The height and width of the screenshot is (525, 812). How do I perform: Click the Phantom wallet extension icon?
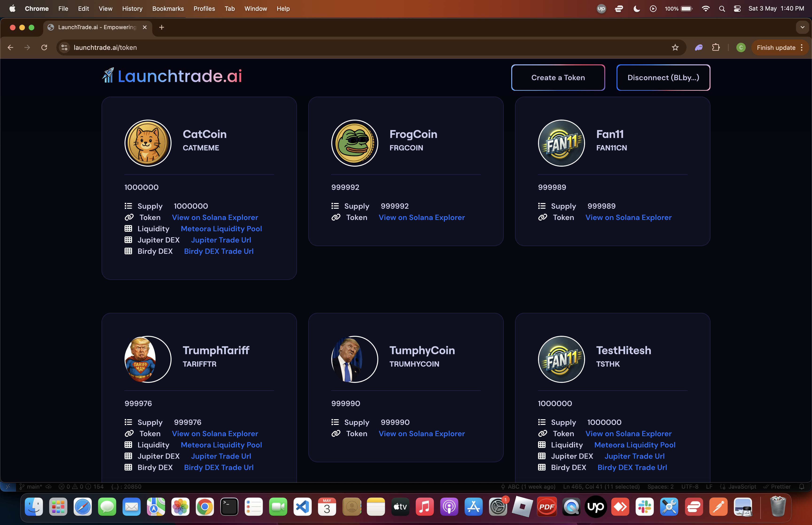click(x=699, y=47)
